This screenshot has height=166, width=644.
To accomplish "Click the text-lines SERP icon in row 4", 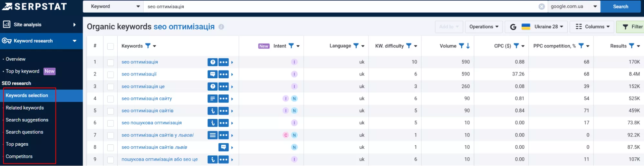I will tap(213, 99).
